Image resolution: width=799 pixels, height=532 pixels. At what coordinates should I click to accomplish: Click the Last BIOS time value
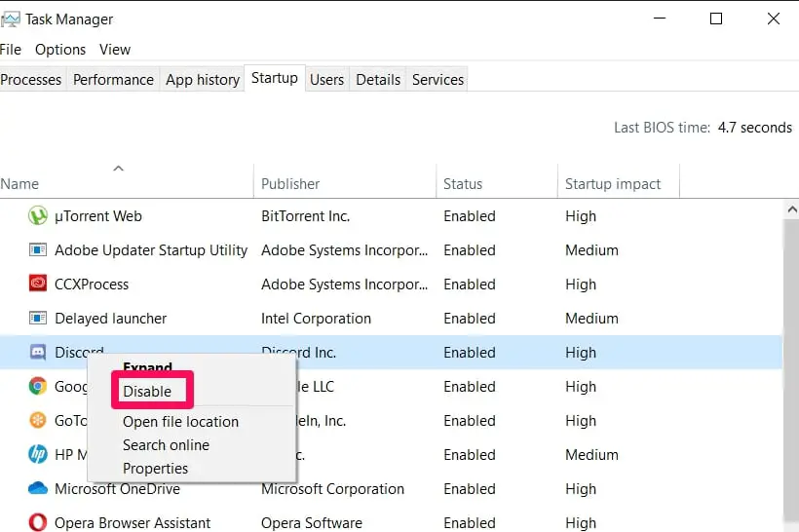(755, 128)
